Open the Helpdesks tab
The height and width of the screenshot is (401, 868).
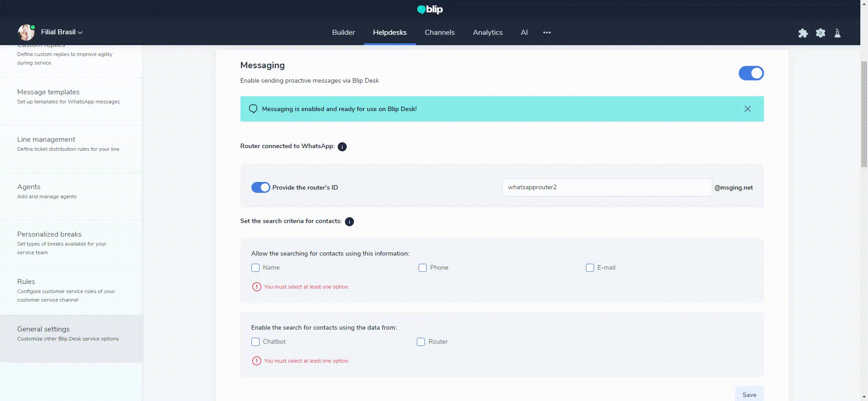[x=390, y=33]
